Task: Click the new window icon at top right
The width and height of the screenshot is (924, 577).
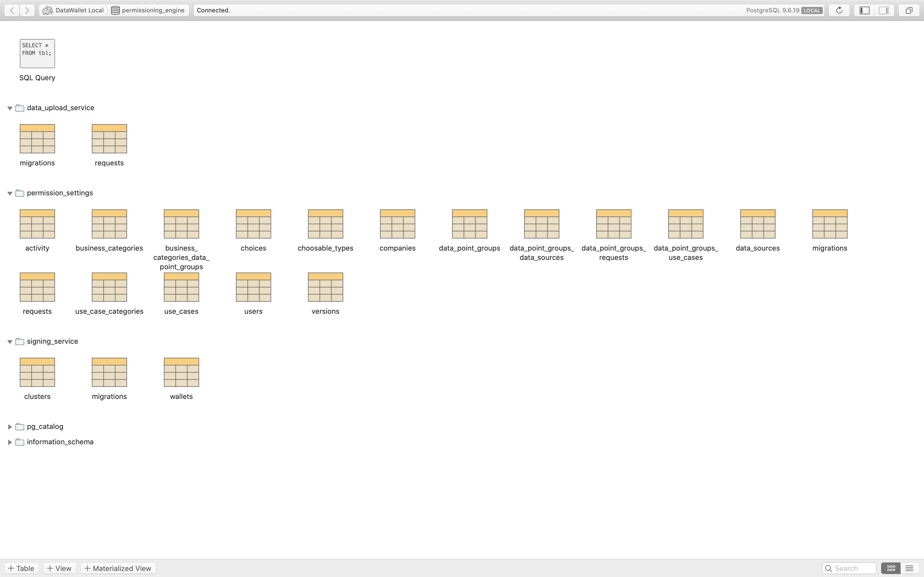Action: click(909, 10)
